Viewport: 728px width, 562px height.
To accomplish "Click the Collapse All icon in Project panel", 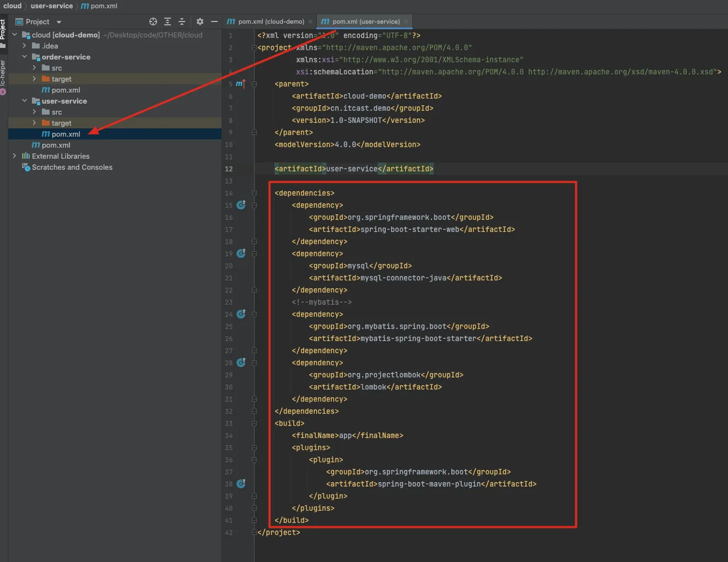I will click(182, 21).
